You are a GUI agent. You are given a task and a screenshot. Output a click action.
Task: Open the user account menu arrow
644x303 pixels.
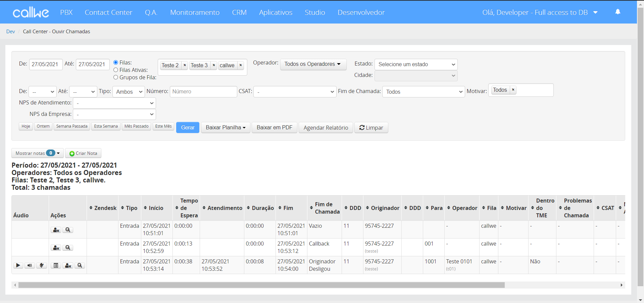pyautogui.click(x=596, y=12)
